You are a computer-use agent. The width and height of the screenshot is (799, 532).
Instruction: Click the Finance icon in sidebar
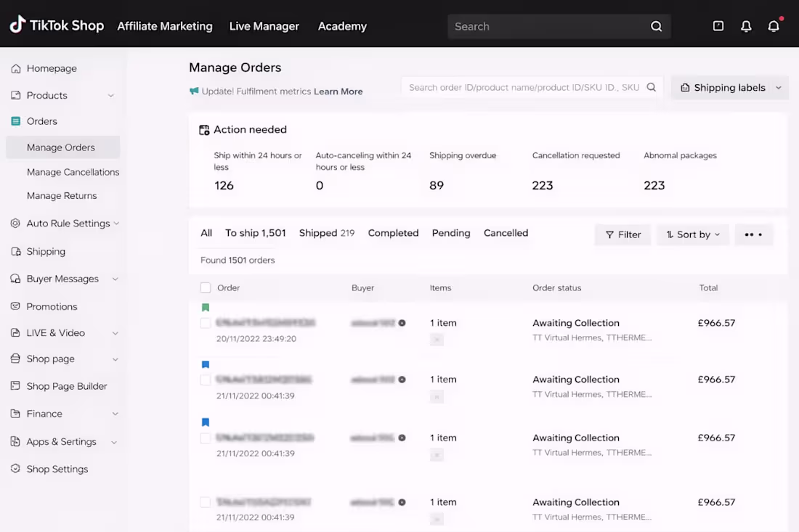[15, 414]
